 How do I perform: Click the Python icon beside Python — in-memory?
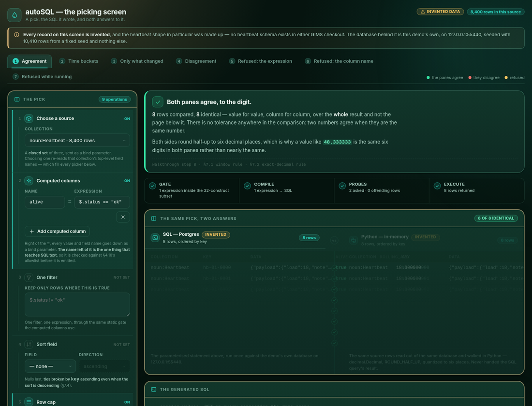(x=354, y=240)
